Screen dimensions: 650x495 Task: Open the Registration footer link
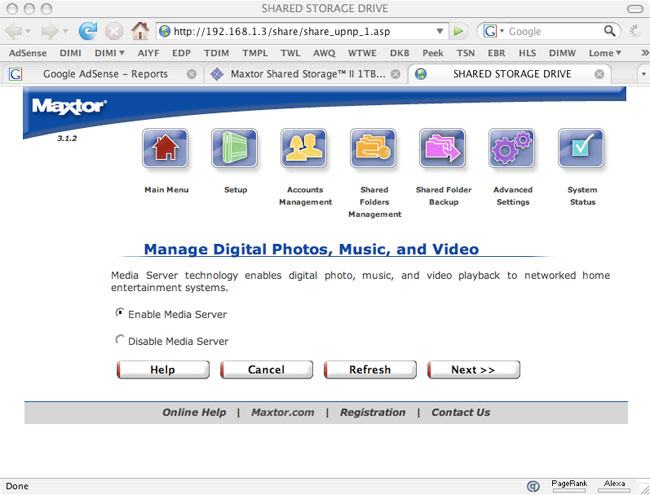(x=373, y=412)
